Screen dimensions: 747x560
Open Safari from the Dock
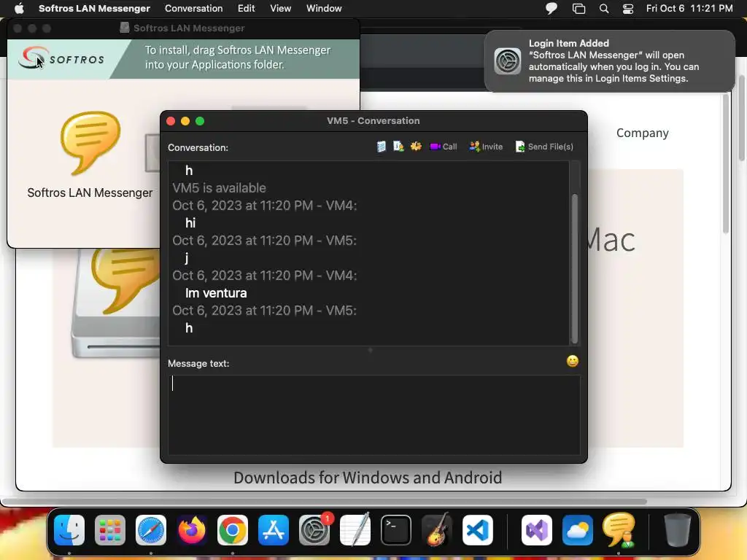pos(151,529)
